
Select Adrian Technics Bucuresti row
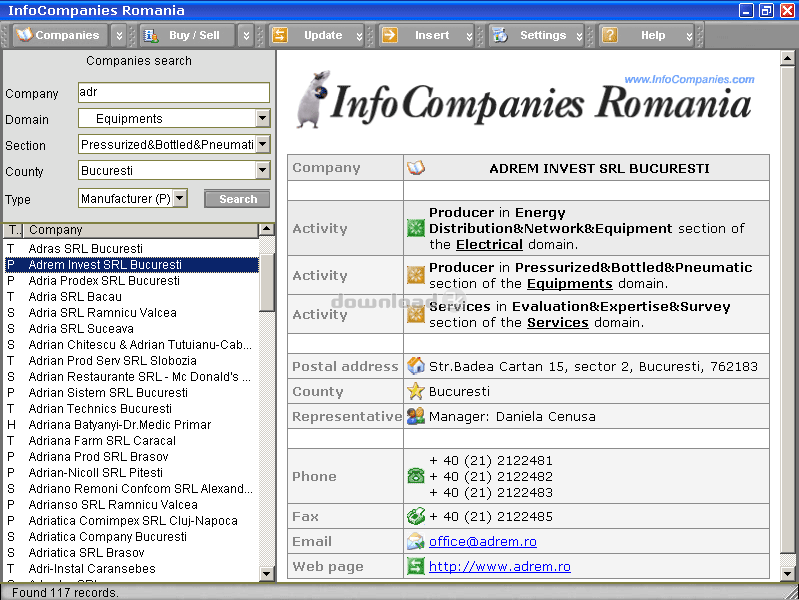tap(131, 408)
